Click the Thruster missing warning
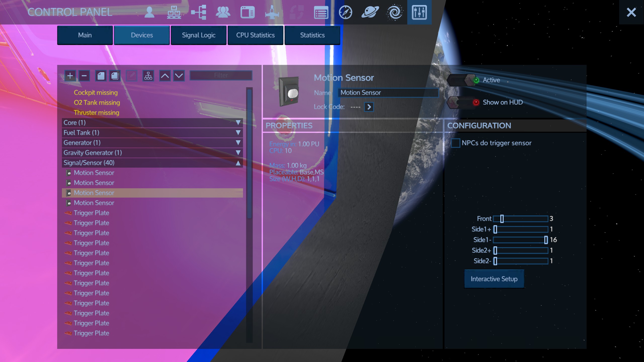644x362 pixels. (96, 113)
